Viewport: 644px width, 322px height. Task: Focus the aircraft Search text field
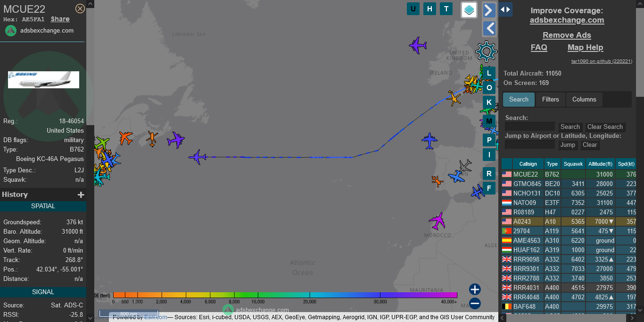(530, 127)
